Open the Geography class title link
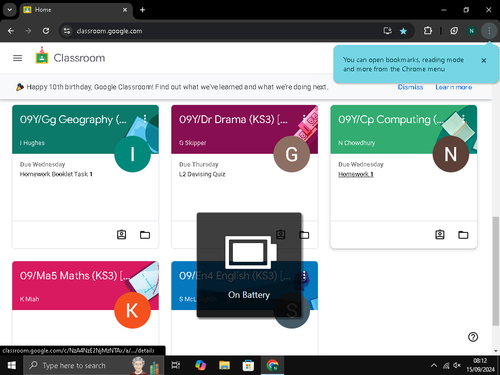Image resolution: width=500 pixels, height=375 pixels. pos(73,119)
